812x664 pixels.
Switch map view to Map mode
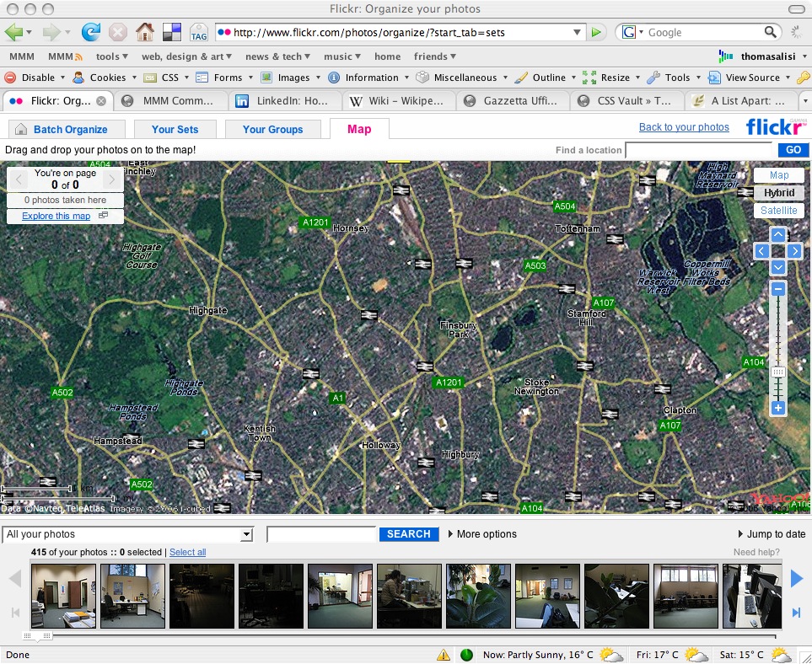tap(778, 175)
